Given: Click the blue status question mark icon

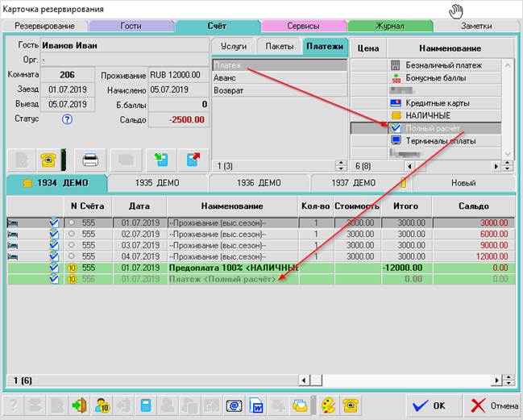Looking at the screenshot, I should [67, 119].
